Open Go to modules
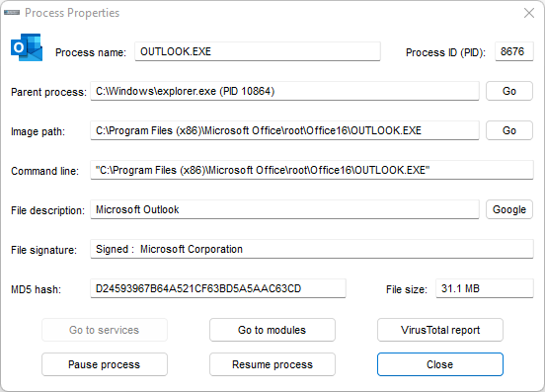This screenshot has height=392, width=545. pyautogui.click(x=272, y=330)
